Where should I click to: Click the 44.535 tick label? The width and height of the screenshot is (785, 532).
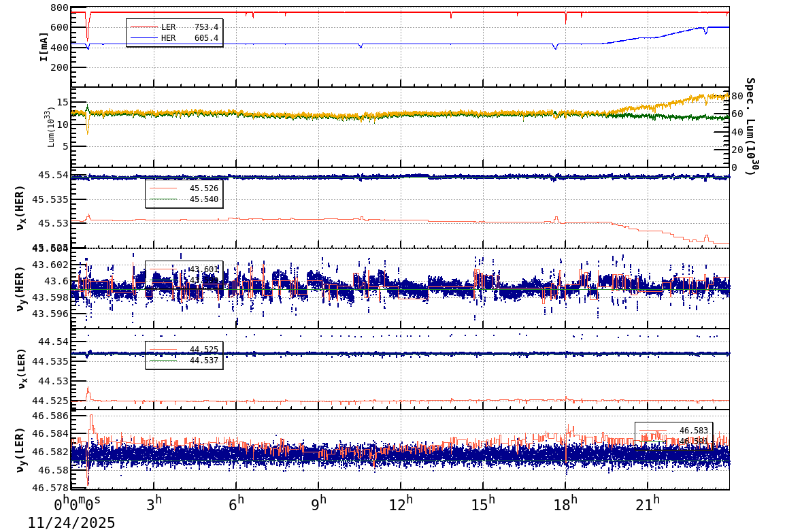(50, 361)
